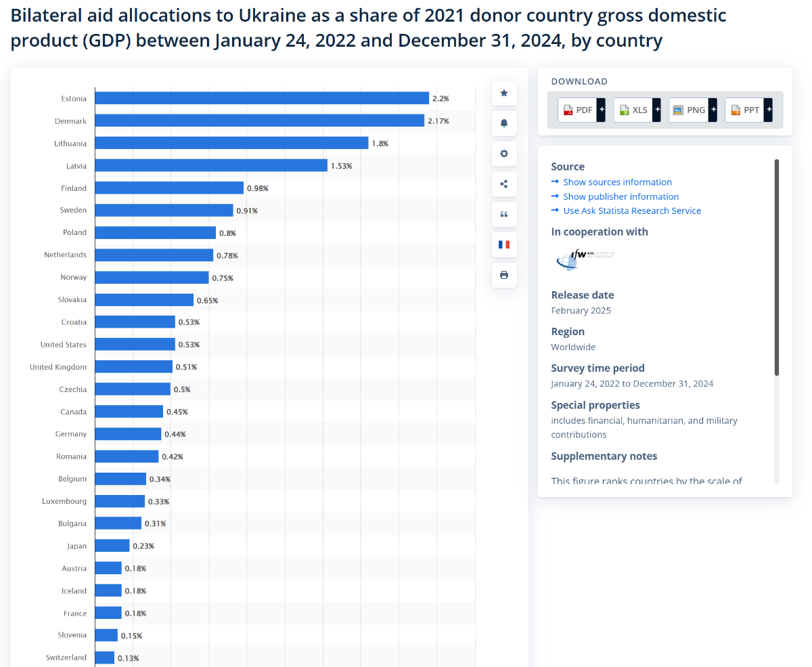812x667 pixels.
Task: Click Use Ask Statista Research Service
Action: (632, 211)
